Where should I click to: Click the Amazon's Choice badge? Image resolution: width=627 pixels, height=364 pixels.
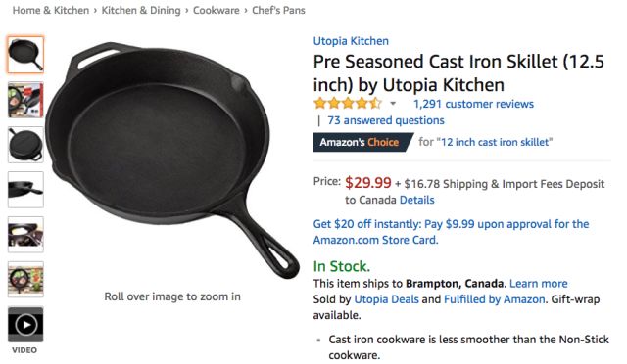click(x=362, y=142)
